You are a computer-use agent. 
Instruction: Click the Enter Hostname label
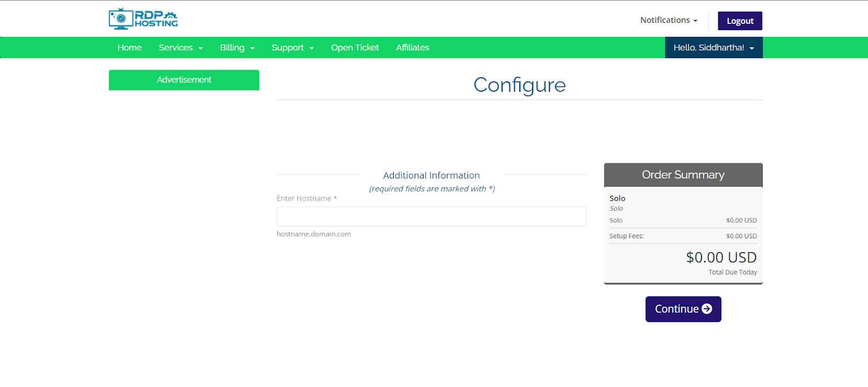[x=307, y=199]
